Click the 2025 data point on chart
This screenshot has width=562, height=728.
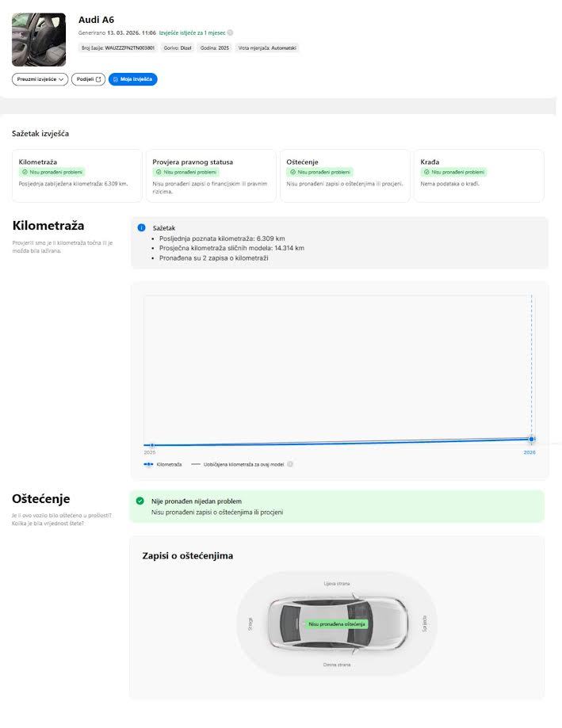[151, 446]
